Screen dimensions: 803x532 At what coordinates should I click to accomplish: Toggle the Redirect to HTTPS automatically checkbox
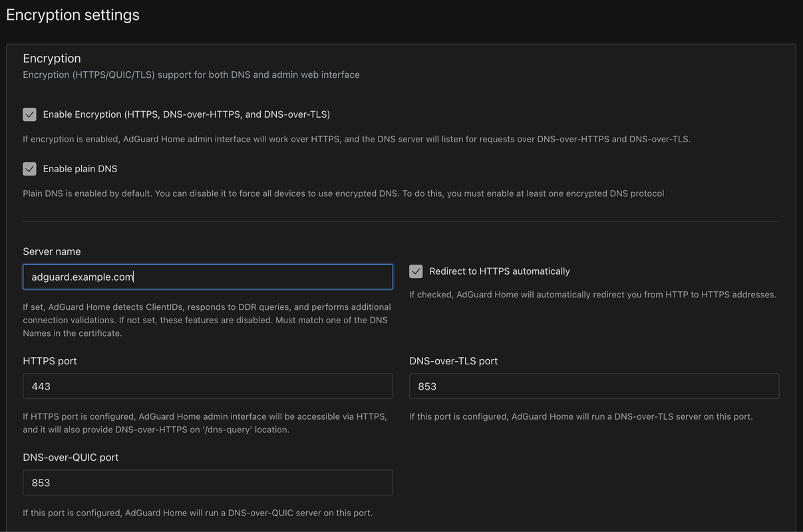tap(416, 271)
